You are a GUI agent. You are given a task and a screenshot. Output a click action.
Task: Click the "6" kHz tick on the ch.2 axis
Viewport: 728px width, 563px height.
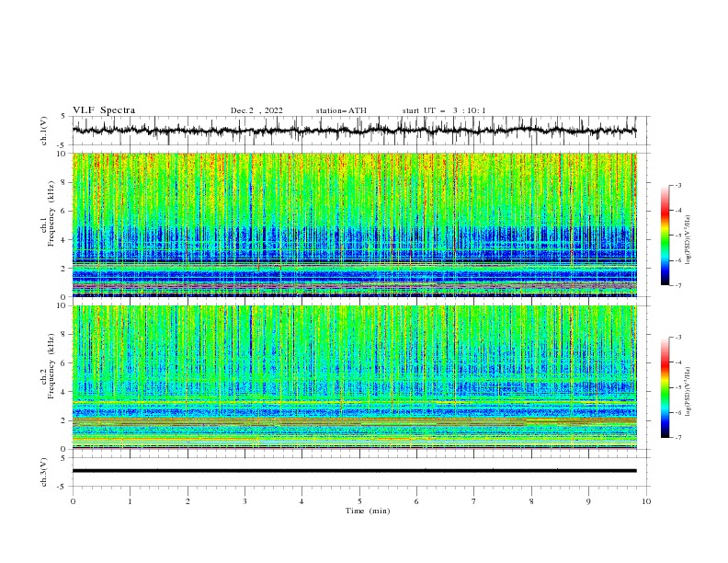tap(64, 363)
